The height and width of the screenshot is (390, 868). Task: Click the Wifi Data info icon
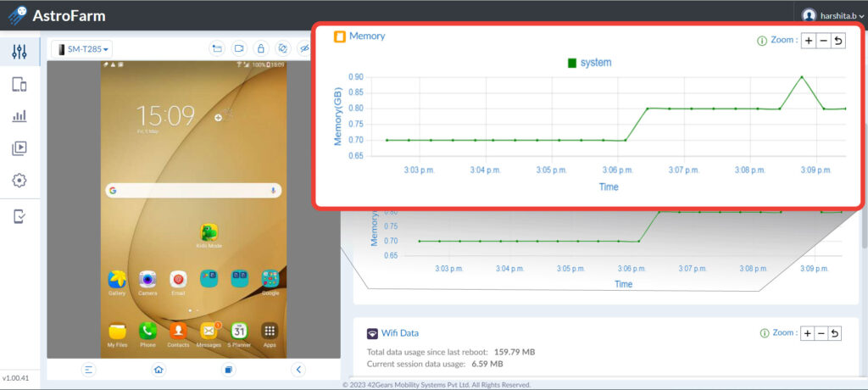(x=765, y=333)
